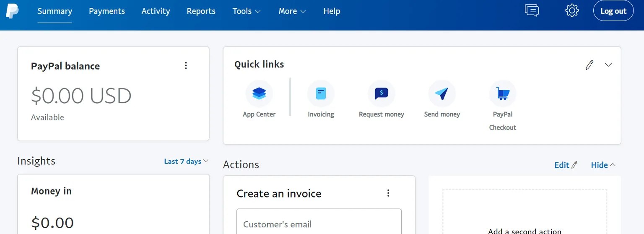Open the Payments tab
The height and width of the screenshot is (234, 644).
click(x=107, y=11)
